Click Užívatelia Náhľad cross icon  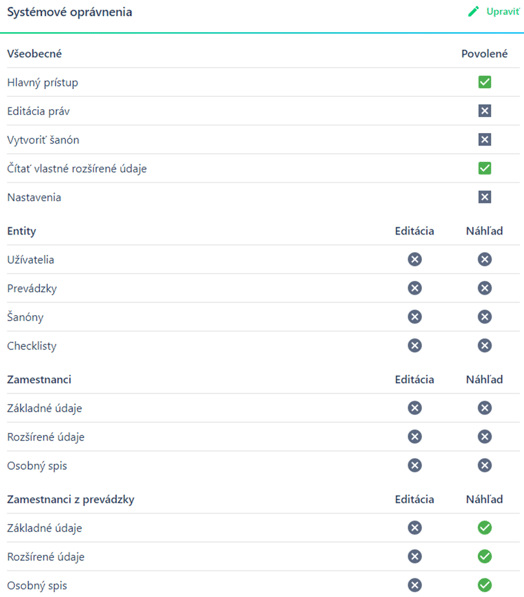click(484, 259)
